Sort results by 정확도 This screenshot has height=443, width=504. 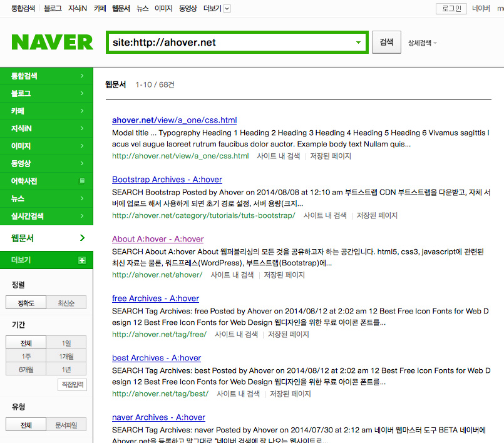click(26, 303)
